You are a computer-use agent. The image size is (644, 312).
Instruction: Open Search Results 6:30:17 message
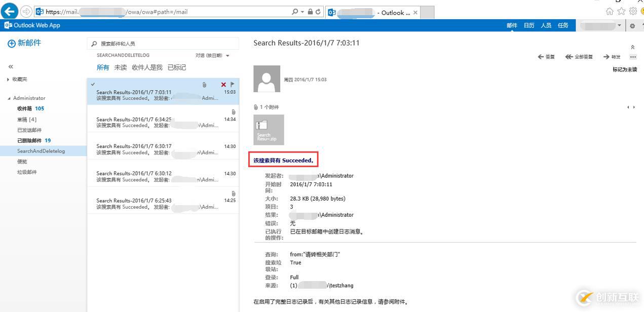[x=163, y=146]
